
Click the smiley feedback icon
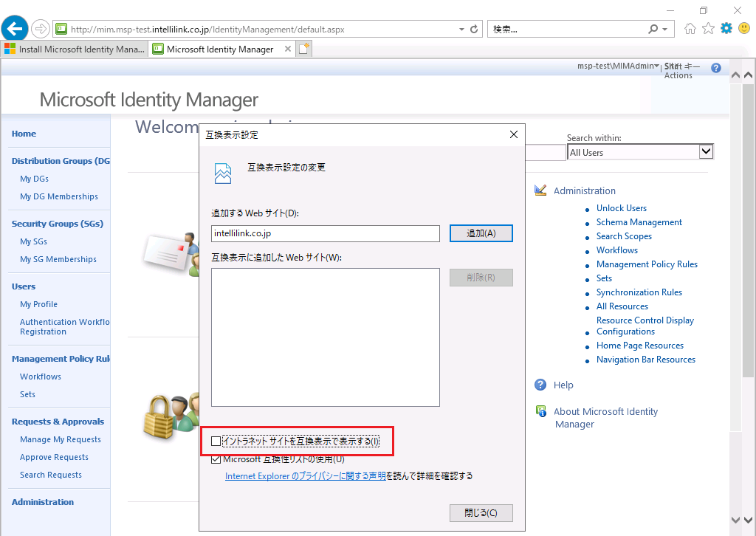[744, 29]
